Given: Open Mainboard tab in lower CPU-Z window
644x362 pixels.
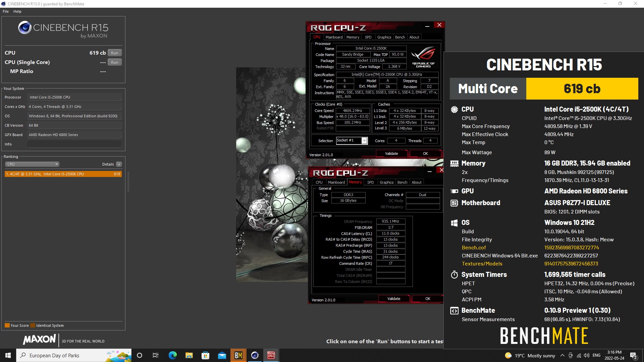Looking at the screenshot, I should (x=336, y=182).
